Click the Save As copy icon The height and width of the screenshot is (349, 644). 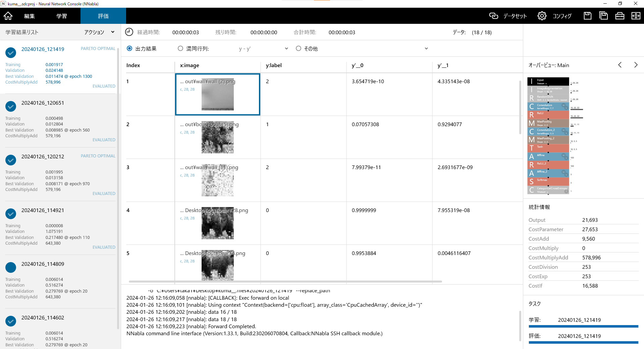coord(603,16)
